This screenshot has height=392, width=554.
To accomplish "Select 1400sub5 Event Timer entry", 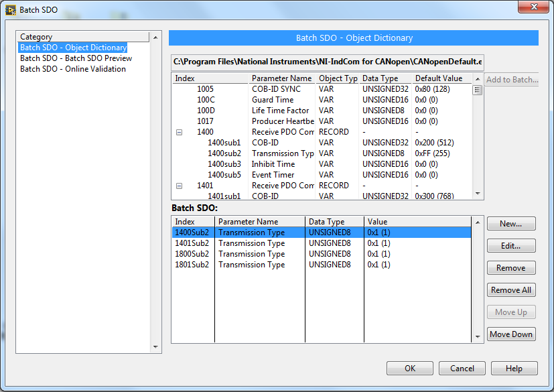I will coord(322,175).
